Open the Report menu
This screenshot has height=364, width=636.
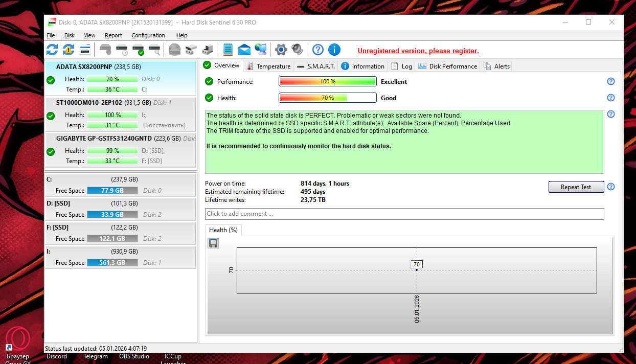point(113,35)
